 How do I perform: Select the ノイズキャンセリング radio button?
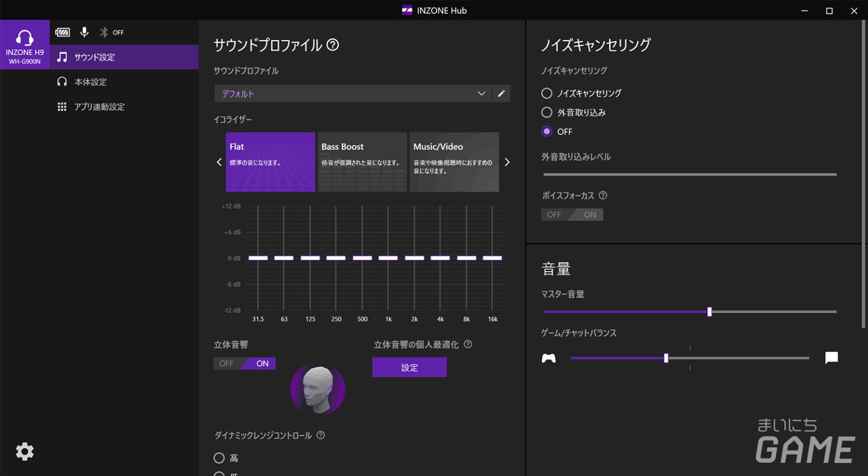coord(546,93)
